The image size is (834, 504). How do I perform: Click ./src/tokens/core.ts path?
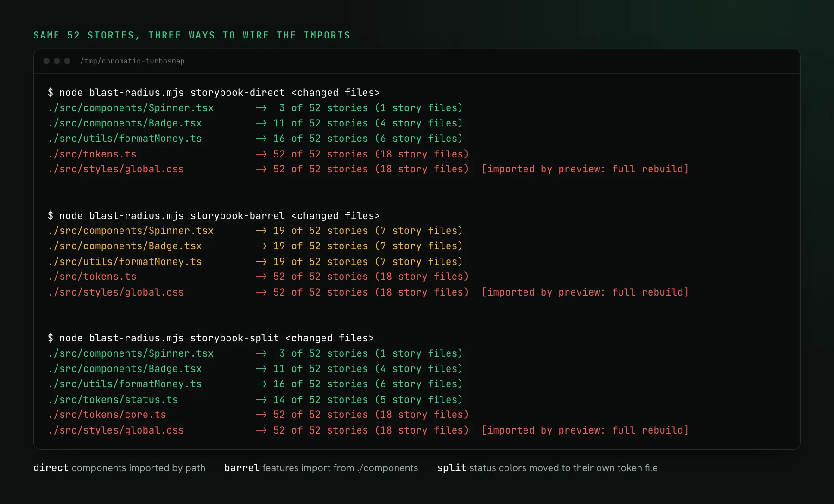[107, 415]
